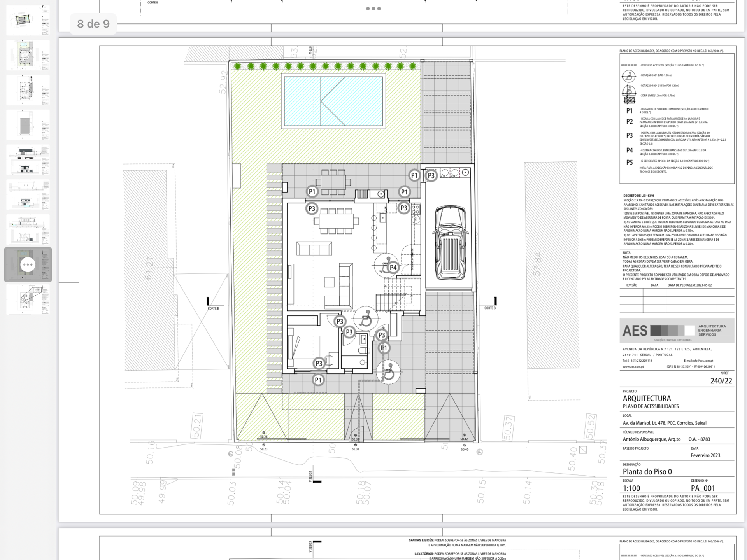Click the '50.16' elevation label
The height and width of the screenshot is (560, 747).
click(150, 452)
